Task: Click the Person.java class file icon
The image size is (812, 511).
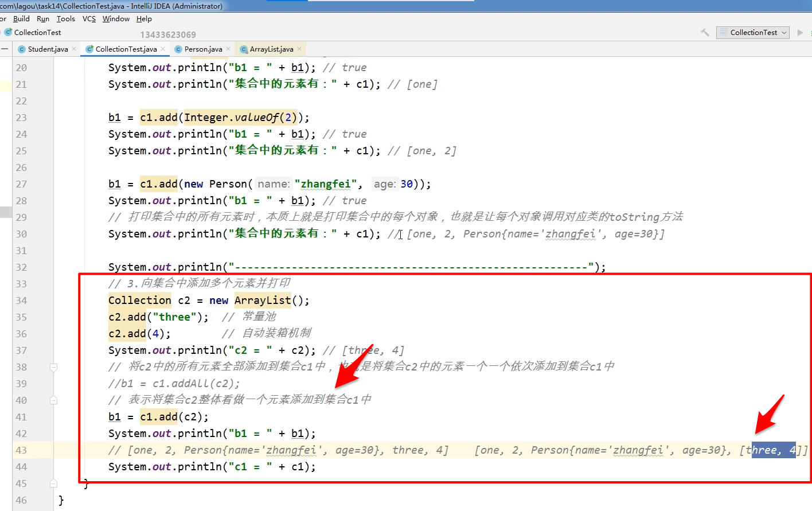Action: [178, 49]
